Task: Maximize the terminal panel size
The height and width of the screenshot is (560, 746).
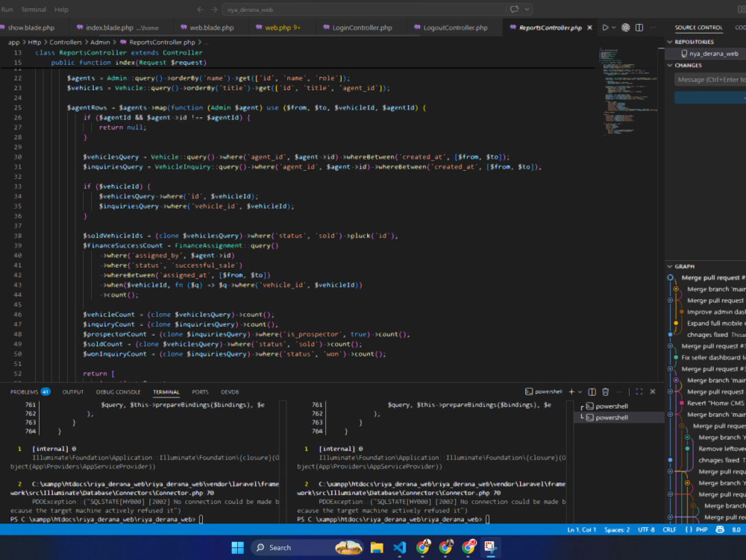Action: pos(639,391)
